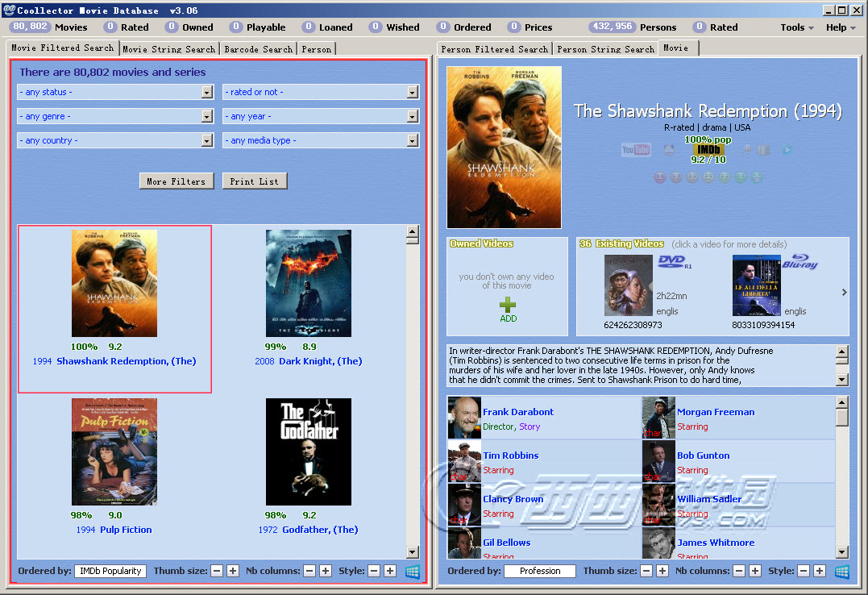The image size is (868, 595).
Task: Click the 0 Wished movies counter
Action: pyautogui.click(x=395, y=27)
